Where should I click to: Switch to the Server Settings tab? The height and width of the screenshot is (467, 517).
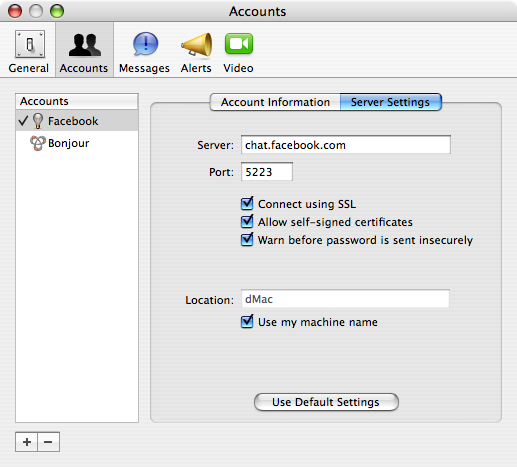(391, 102)
